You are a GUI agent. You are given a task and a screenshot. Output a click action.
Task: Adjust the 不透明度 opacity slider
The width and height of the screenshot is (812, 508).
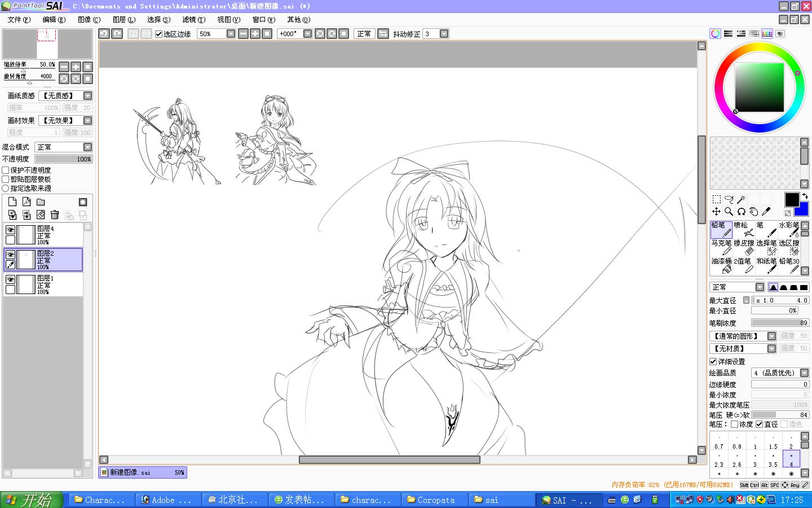pyautogui.click(x=63, y=159)
